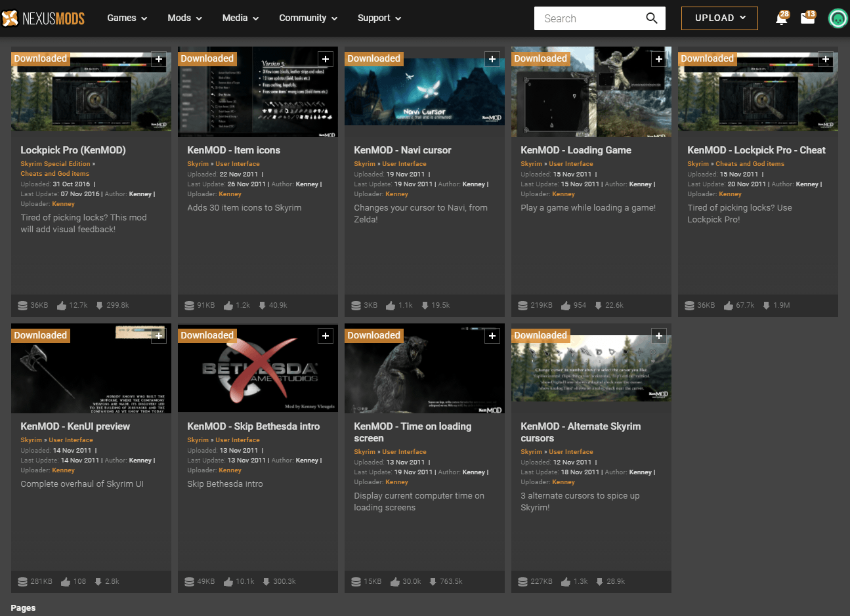Open the messages envelope icon

pyautogui.click(x=808, y=18)
